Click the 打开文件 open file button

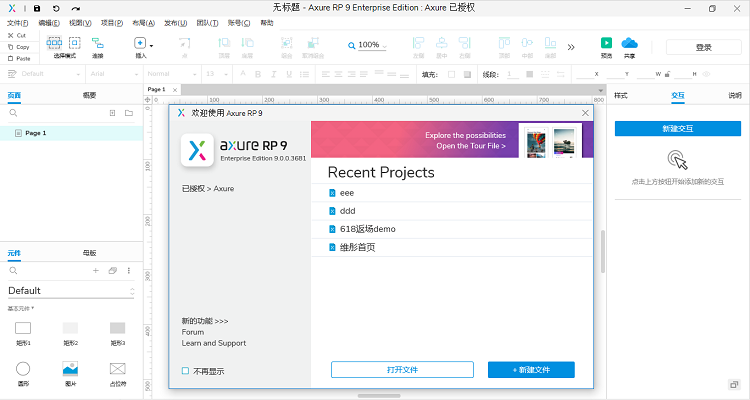click(x=402, y=370)
